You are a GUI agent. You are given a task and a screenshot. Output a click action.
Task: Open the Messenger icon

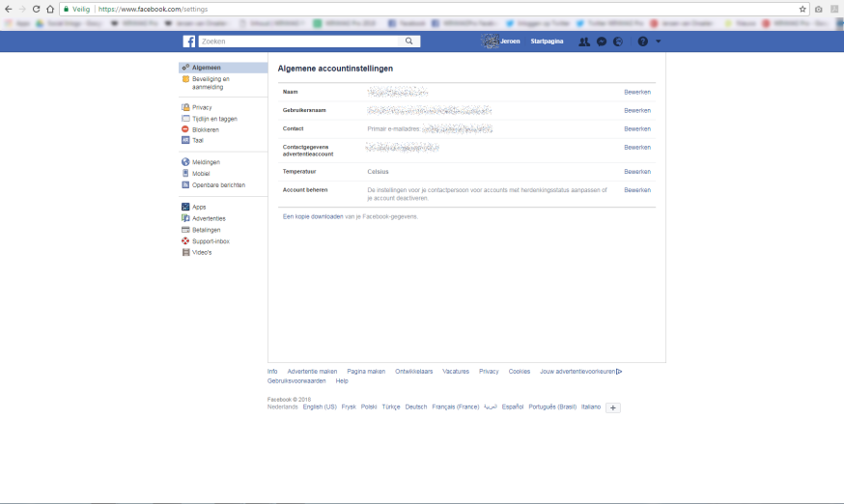602,42
